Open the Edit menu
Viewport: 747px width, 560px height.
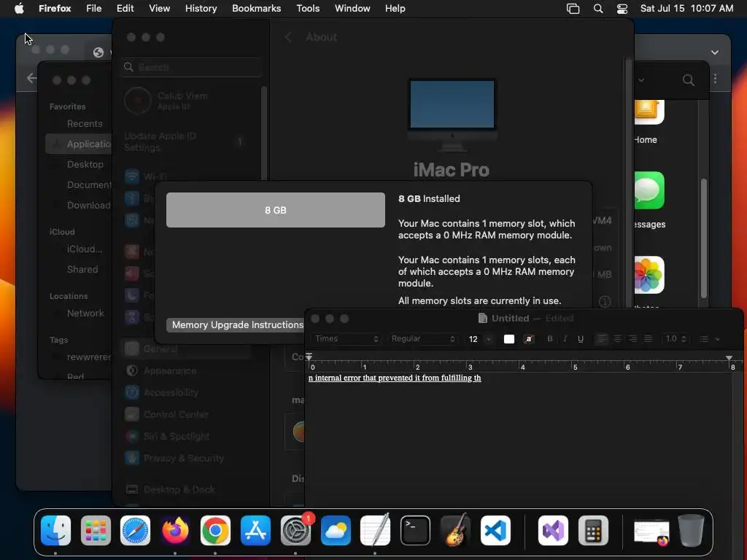tap(125, 9)
